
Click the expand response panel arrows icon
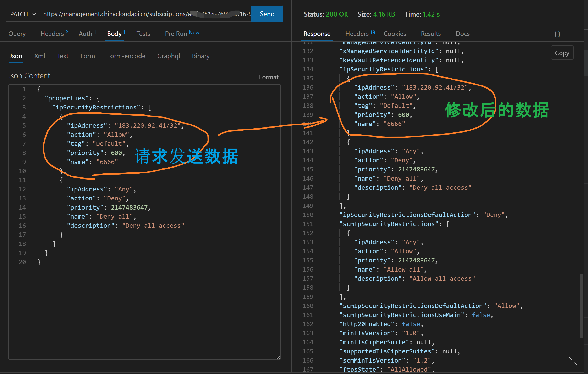(x=572, y=361)
